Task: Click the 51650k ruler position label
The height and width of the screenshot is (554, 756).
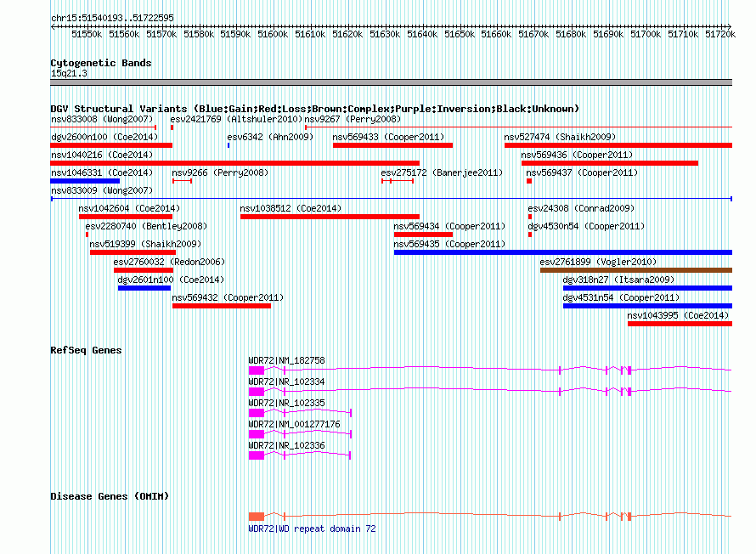Action: pyautogui.click(x=460, y=34)
